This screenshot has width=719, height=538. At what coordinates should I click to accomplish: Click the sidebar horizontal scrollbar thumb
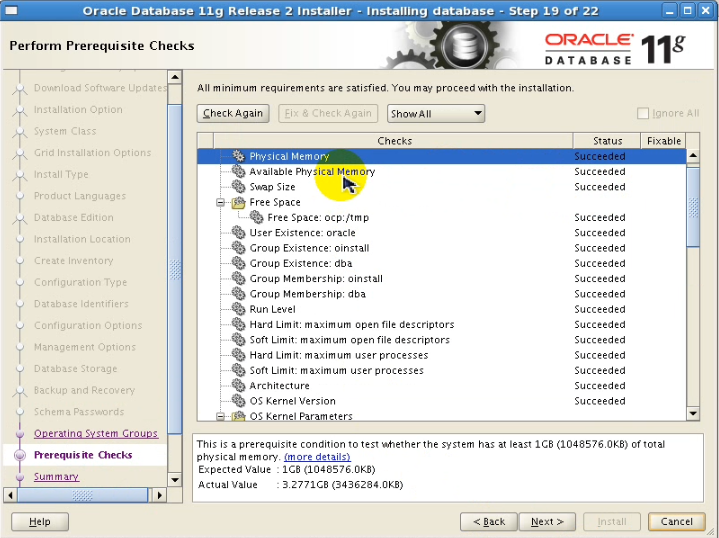tap(83, 495)
